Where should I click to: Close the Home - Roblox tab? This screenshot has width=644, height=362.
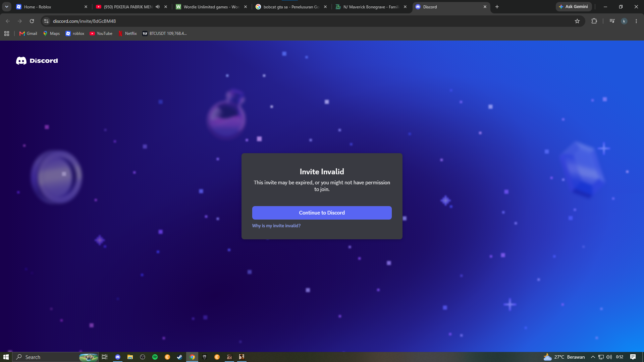[86, 7]
